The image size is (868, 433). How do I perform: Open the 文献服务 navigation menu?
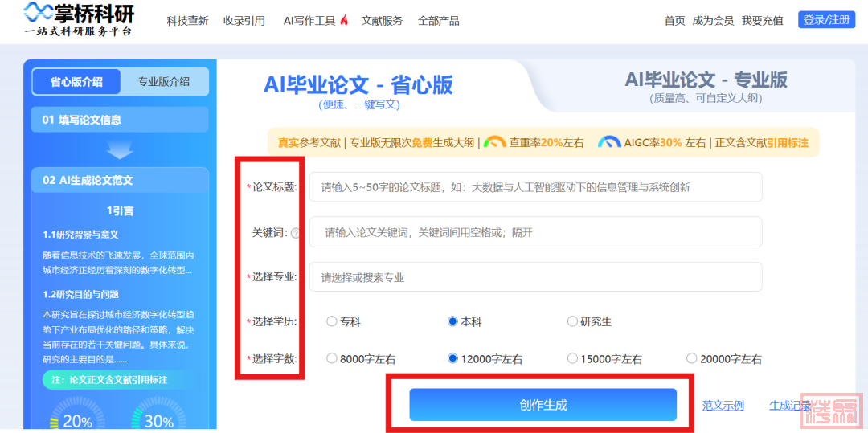pos(382,21)
